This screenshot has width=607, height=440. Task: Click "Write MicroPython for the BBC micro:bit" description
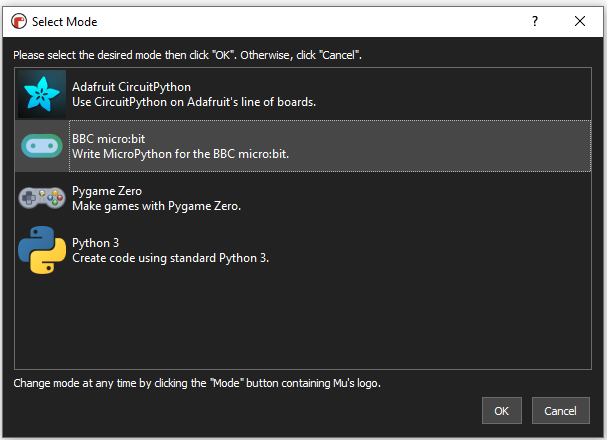point(180,154)
